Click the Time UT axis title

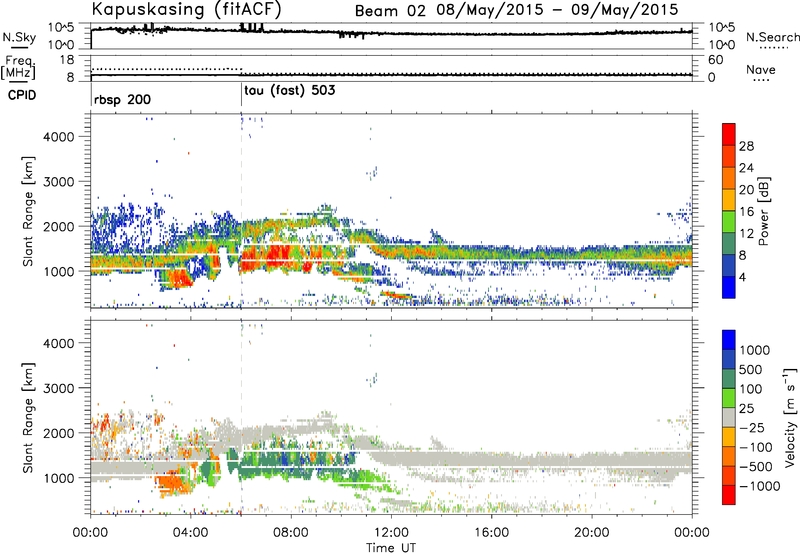(391, 548)
